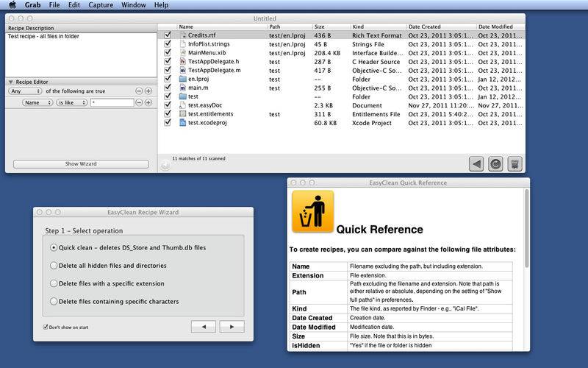
Task: Click the trash can delete icon
Action: pyautogui.click(x=514, y=164)
